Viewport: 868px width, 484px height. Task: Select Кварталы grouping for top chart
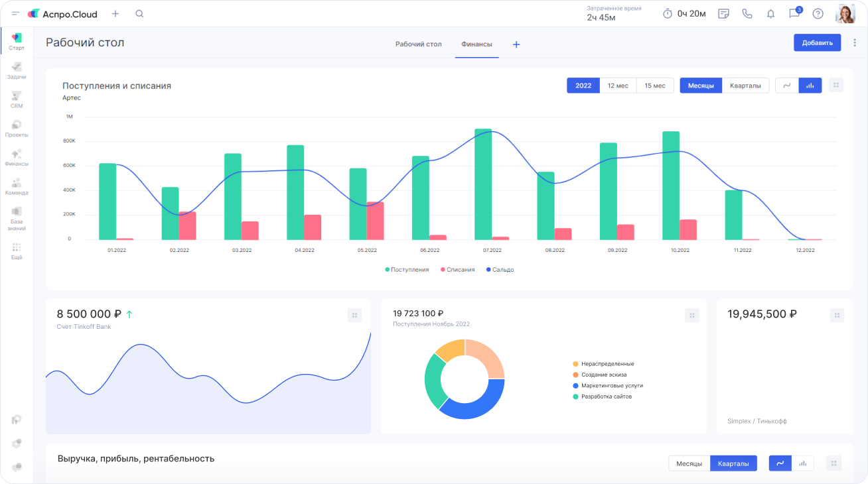pos(745,86)
